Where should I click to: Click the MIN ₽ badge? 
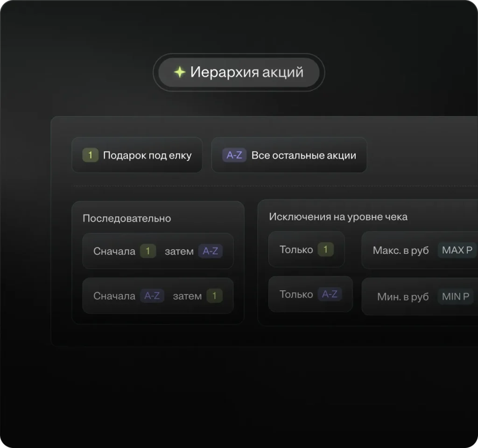456,297
